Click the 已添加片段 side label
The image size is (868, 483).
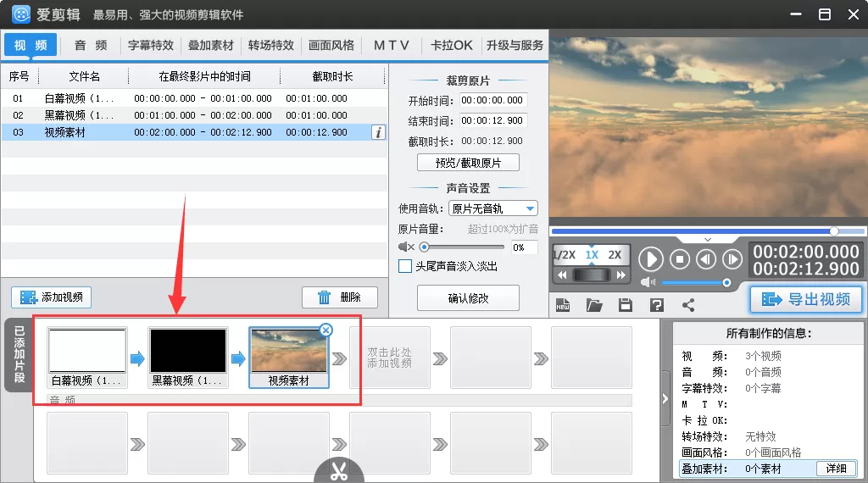19,355
